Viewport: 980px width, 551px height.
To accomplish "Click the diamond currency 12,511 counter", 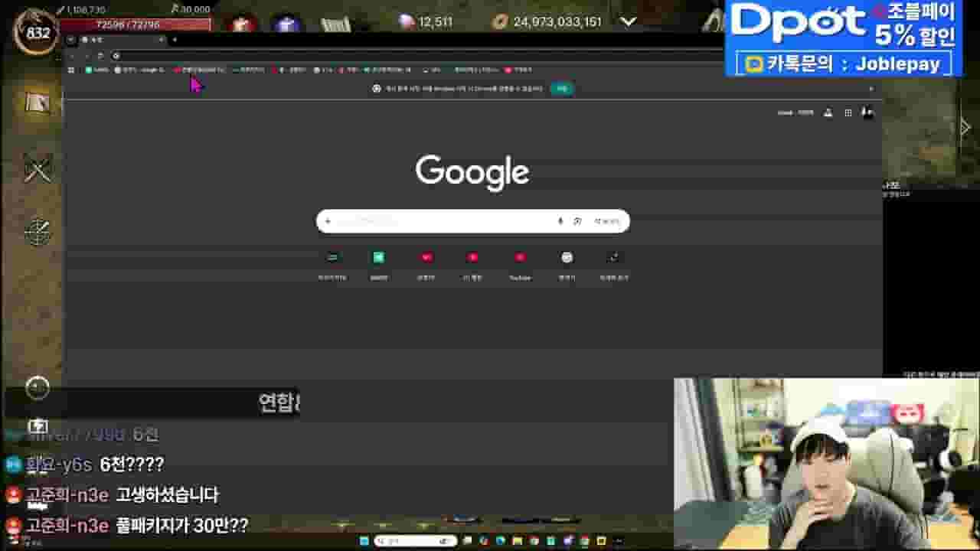I will (426, 21).
